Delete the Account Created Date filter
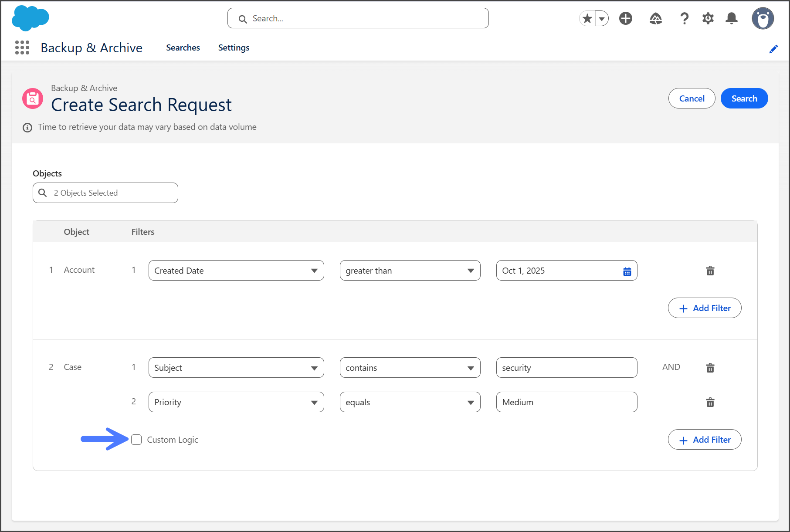Screen dimensions: 790x532 (x=710, y=271)
